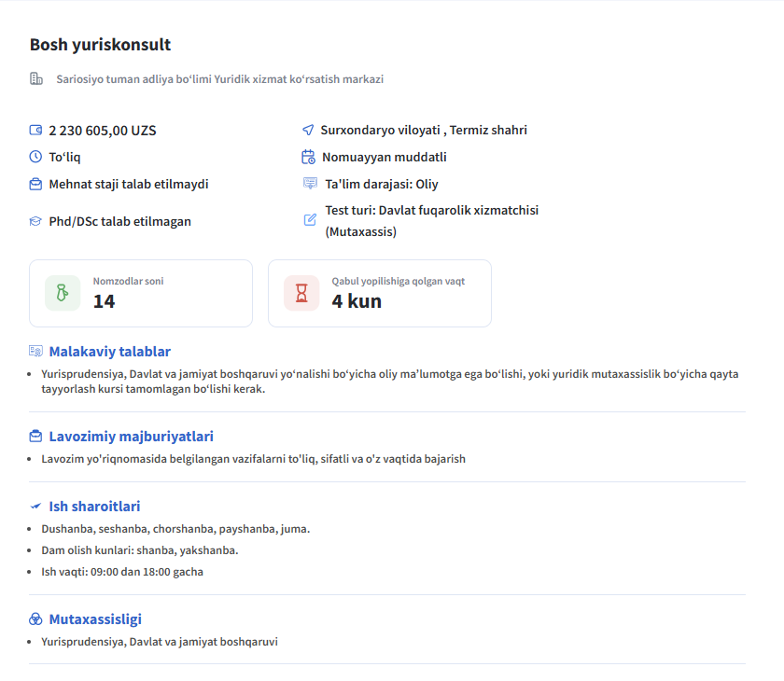Click the graduation cap icon for Phd/DSc

coord(36,222)
